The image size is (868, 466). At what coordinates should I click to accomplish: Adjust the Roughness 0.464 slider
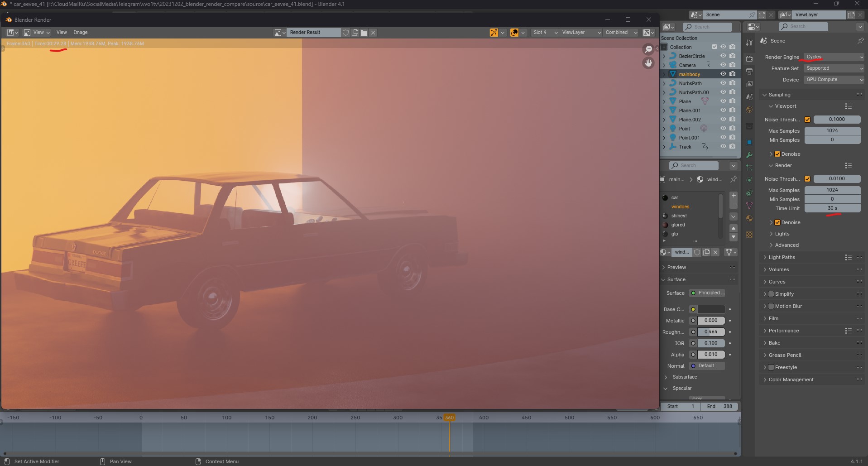711,332
